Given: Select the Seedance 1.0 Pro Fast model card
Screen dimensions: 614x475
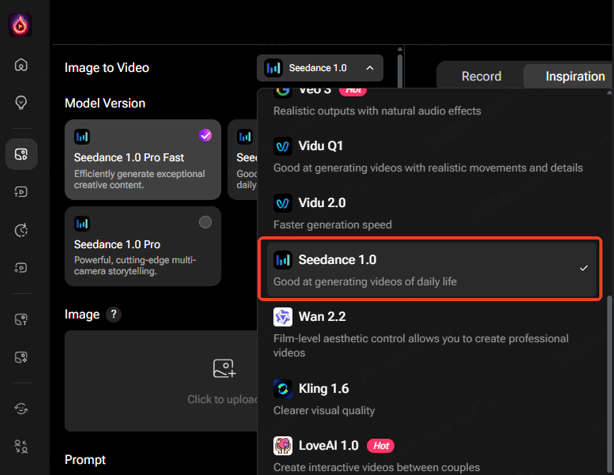Looking at the screenshot, I should coord(143,159).
